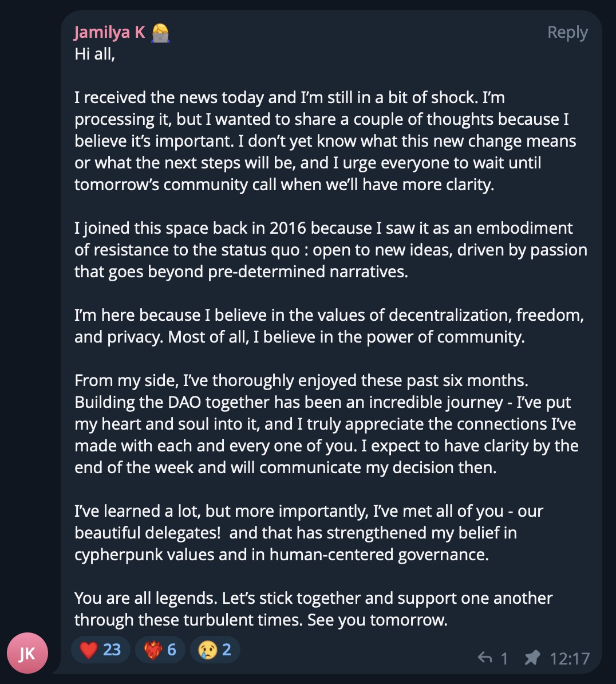Click the paragraph mentioning cypherpunk values
The height and width of the screenshot is (684, 616).
(x=309, y=533)
